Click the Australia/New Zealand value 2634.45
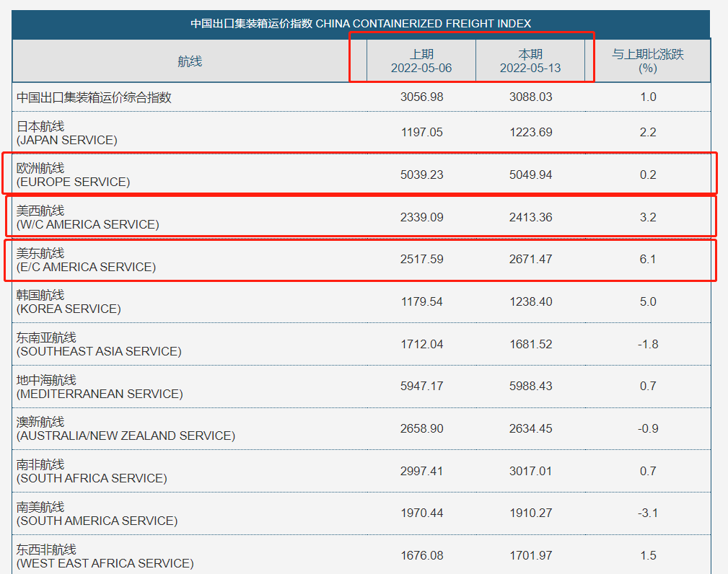The width and height of the screenshot is (728, 574). click(531, 428)
